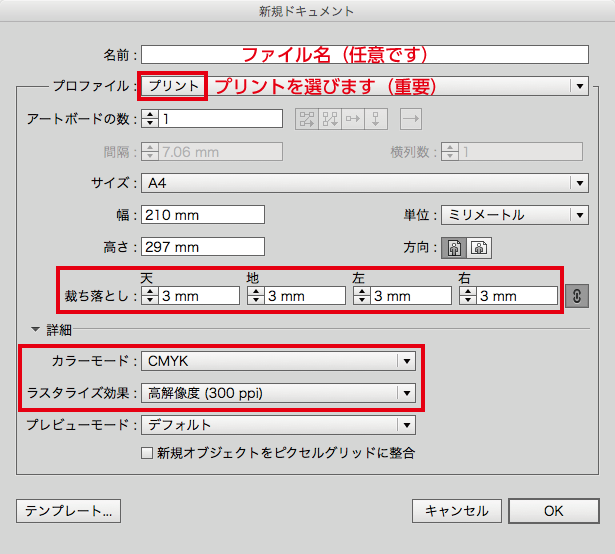
Task: Click the テンプレート... button
Action: [x=69, y=511]
